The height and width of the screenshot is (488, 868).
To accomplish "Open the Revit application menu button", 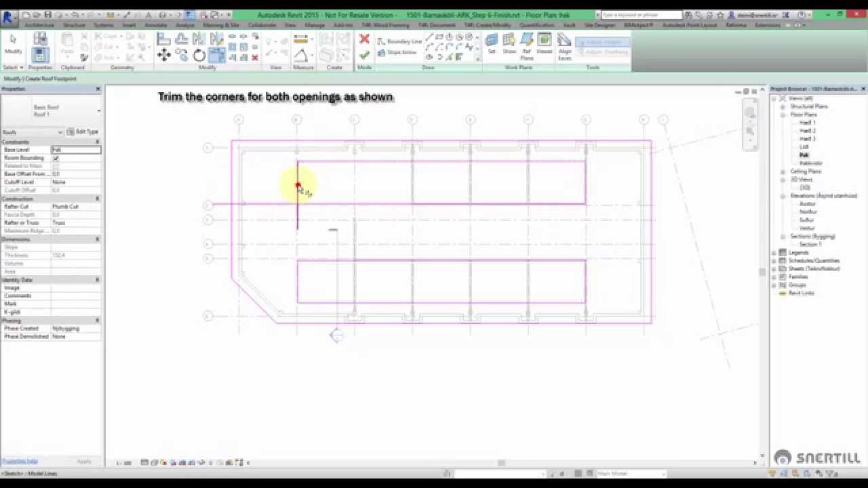I will coord(9,18).
